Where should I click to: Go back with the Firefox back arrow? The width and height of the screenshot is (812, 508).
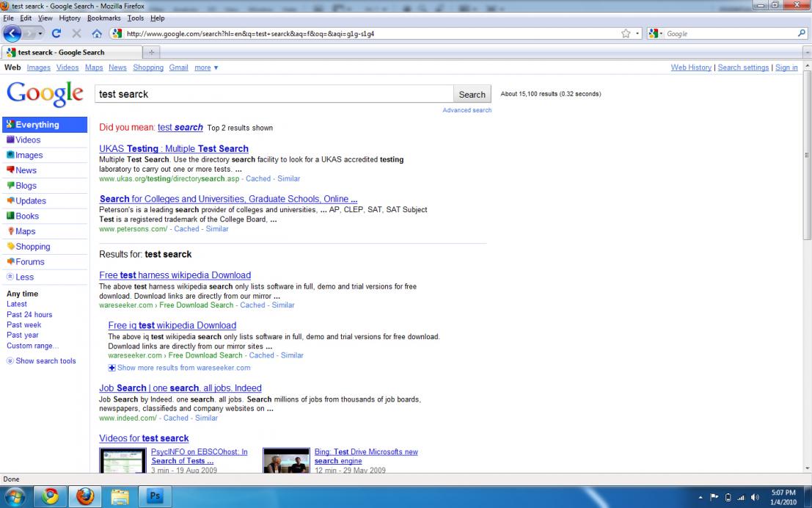12,33
